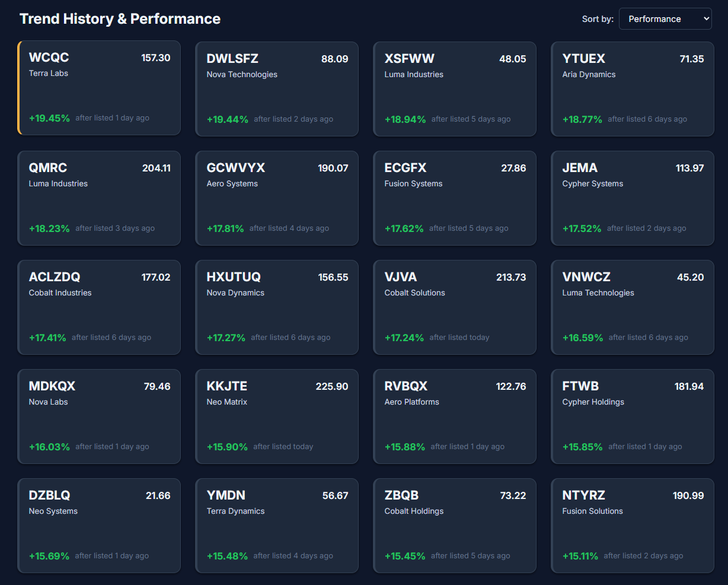
Task: Open the VJVA Cobalt Solutions card
Action: point(455,307)
